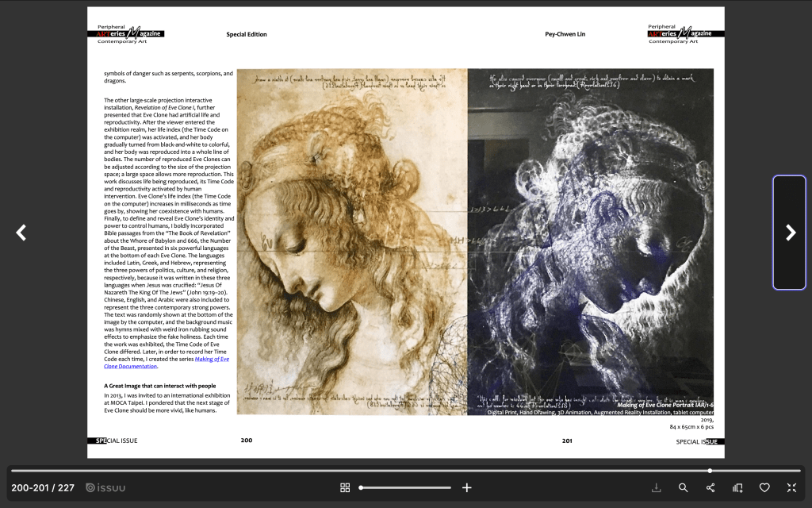This screenshot has height=508, width=812.
Task: Click the Peripheral ARTeries Magazine logo top left
Action: click(127, 33)
